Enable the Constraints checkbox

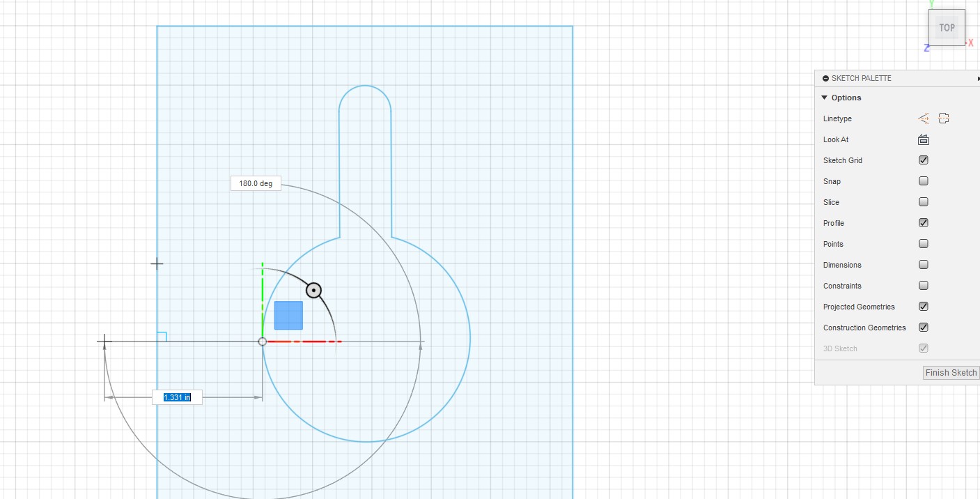924,286
